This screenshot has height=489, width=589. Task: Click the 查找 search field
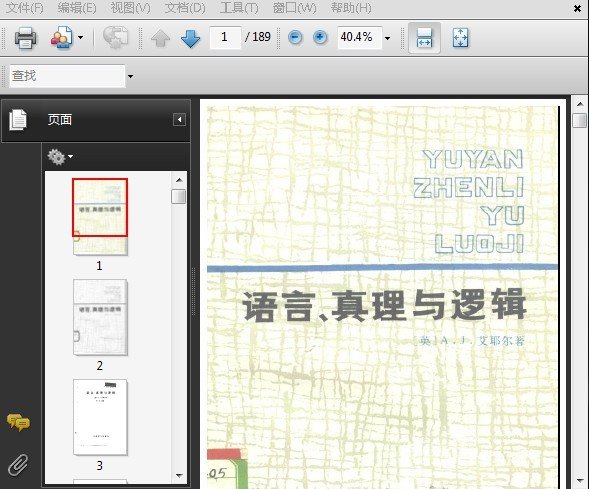click(x=67, y=76)
